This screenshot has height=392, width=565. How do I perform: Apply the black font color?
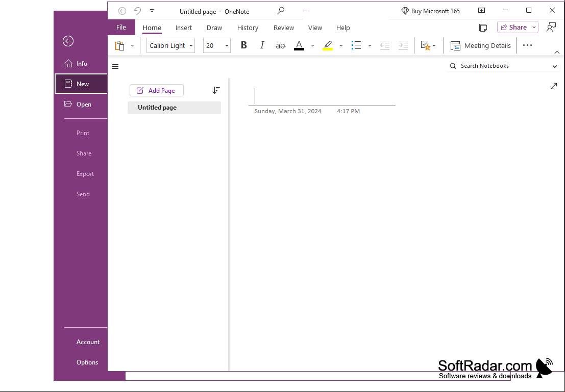[299, 45]
